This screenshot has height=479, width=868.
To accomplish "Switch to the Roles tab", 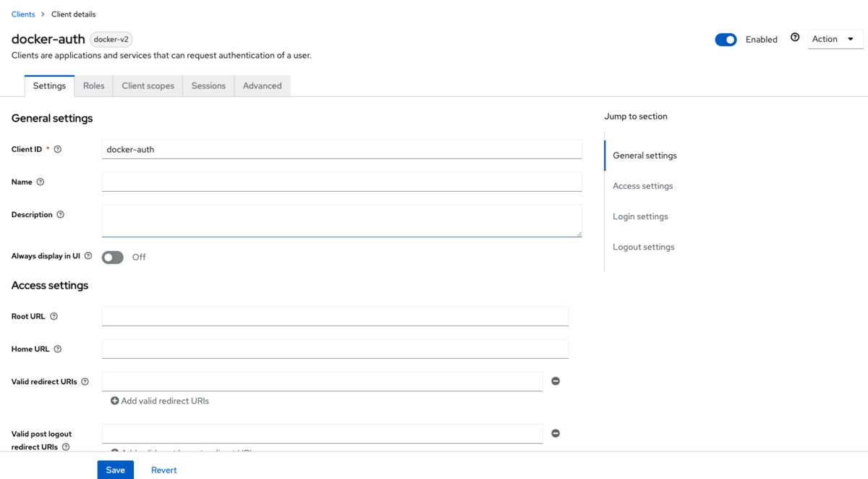I will coord(93,85).
